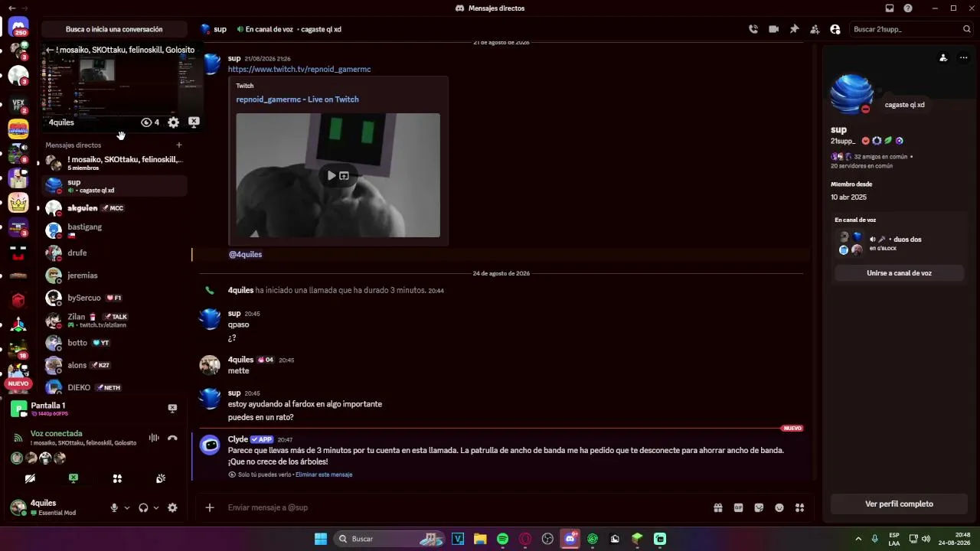Open Discord help
980x551 pixels.
tap(908, 8)
